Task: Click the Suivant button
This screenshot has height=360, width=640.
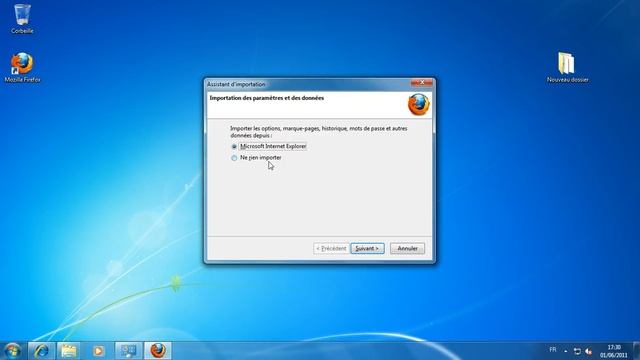Action: (367, 248)
